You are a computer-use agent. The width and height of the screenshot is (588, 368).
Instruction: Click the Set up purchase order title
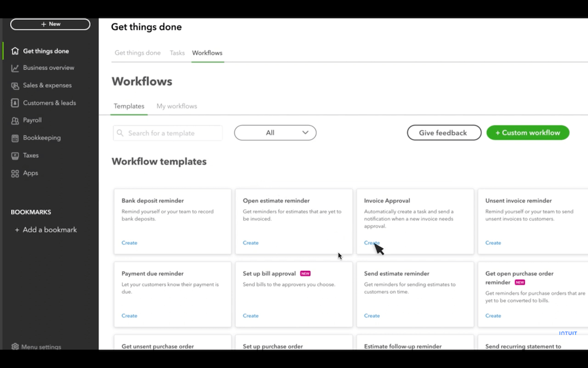273,346
